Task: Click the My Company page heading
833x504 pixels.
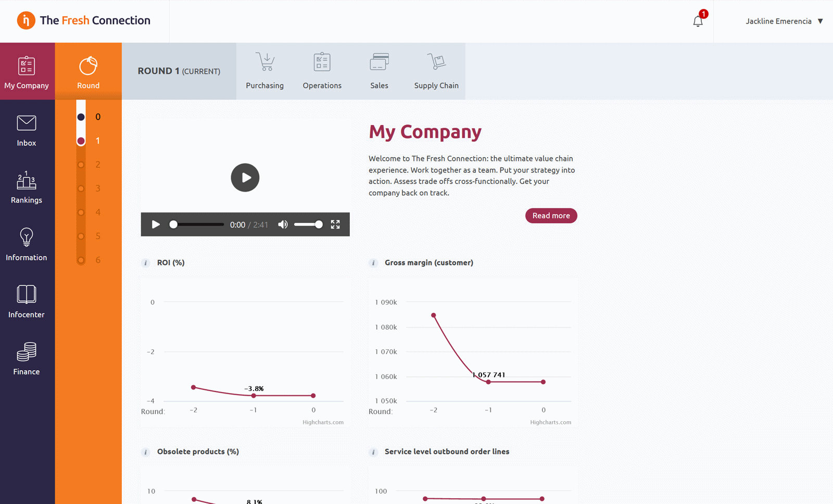Action: 425,132
